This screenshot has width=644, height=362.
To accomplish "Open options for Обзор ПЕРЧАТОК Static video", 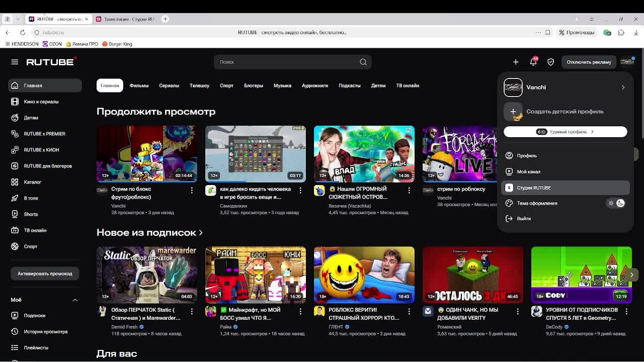I will point(192,311).
